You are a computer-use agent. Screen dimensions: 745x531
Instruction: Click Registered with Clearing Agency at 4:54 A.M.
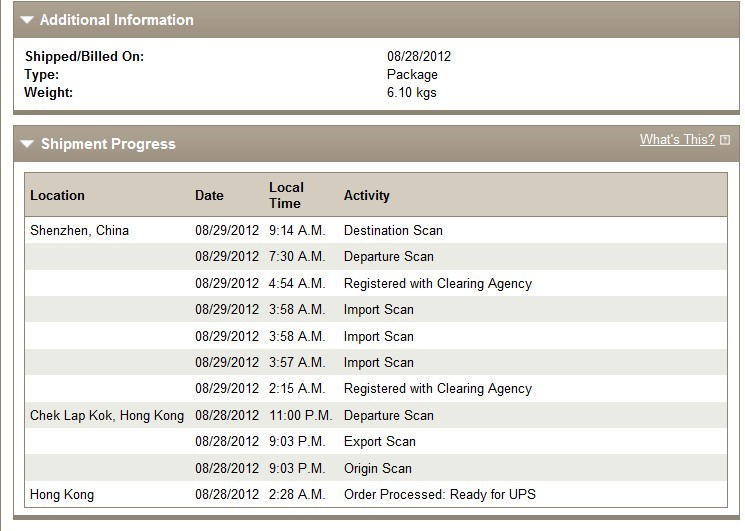coord(438,283)
